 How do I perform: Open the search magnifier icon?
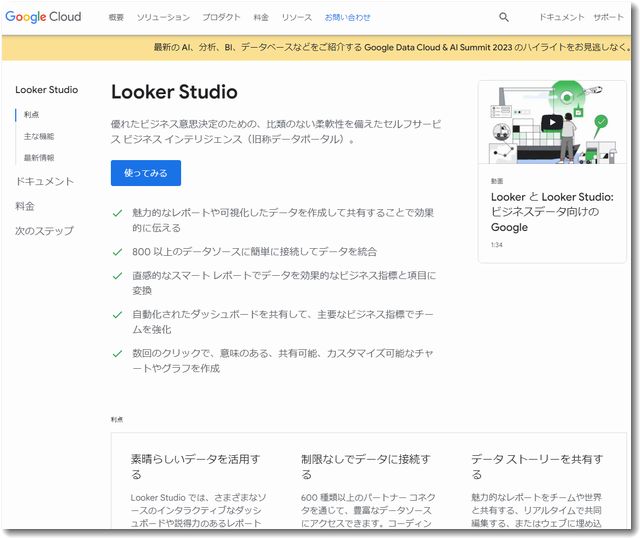pos(504,17)
